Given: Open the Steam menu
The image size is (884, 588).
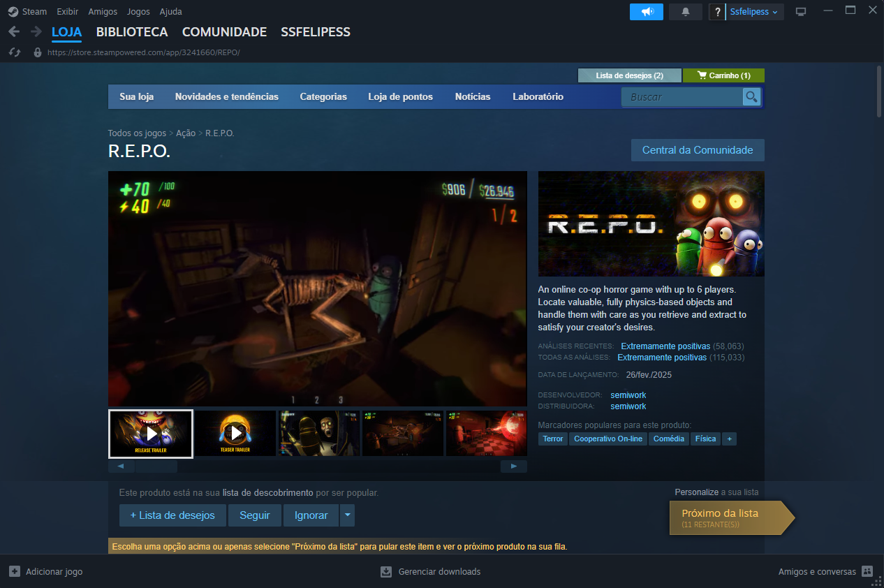Looking at the screenshot, I should (x=34, y=11).
